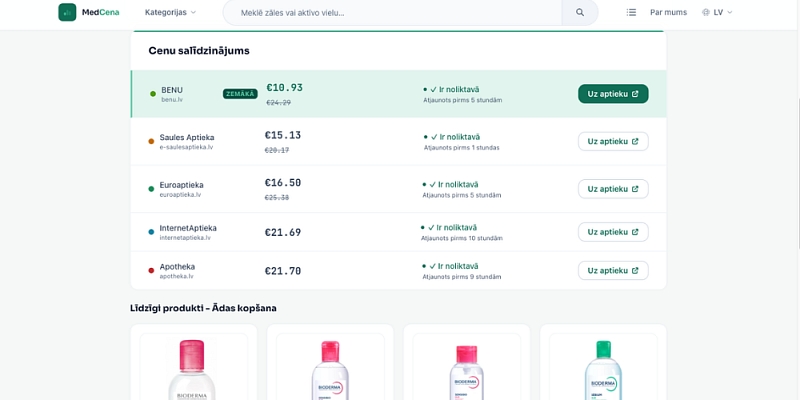Click Atjaunots pirms 1 stundas text
Image resolution: width=800 pixels, height=400 pixels.
(462, 147)
